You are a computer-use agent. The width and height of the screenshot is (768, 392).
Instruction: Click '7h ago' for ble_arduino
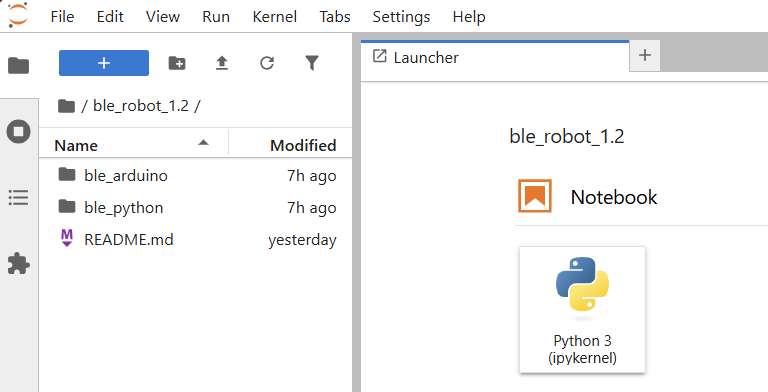pyautogui.click(x=312, y=176)
